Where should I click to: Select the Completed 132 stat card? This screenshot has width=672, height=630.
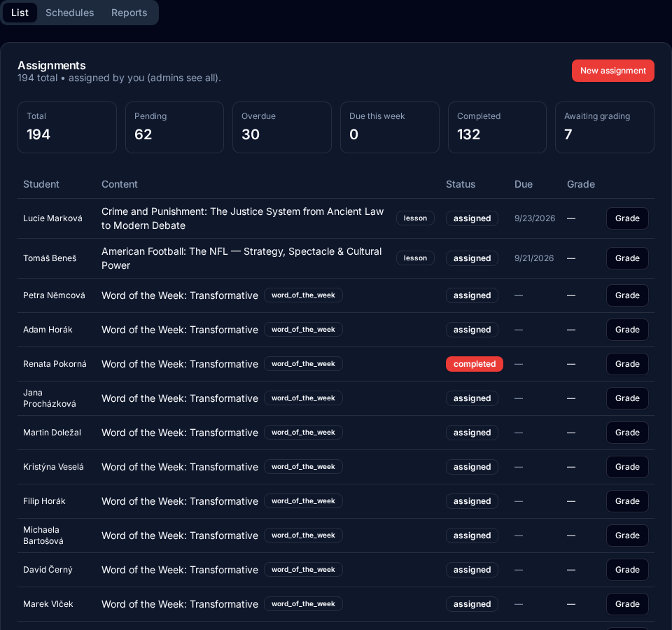pos(497,127)
